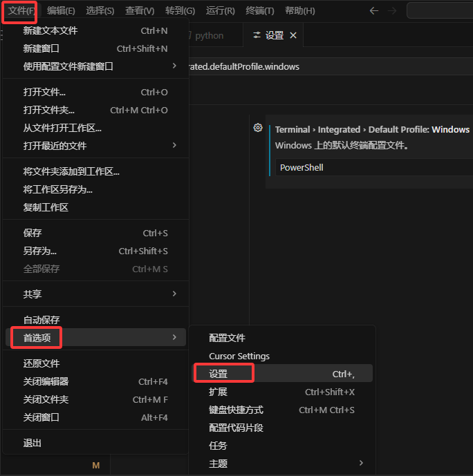Viewport: 473px width, 476px height.
Task: Select 设置 in preferences submenu
Action: (283, 374)
